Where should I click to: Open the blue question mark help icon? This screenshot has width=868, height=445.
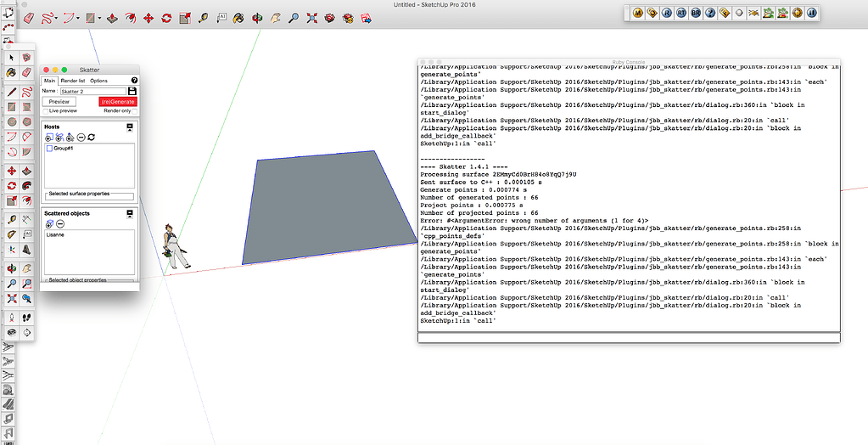(x=710, y=13)
